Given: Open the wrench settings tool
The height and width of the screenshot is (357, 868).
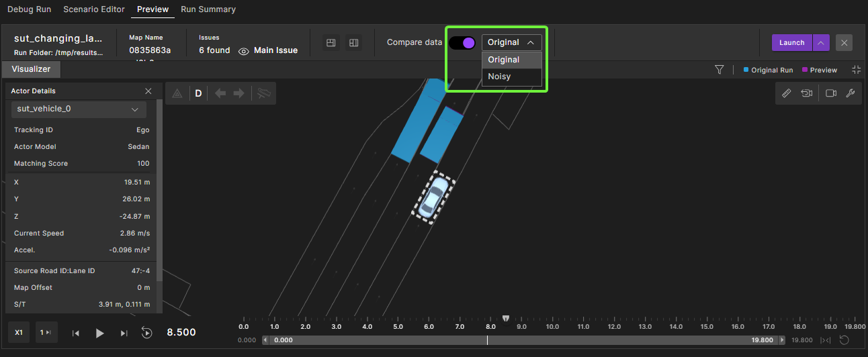Looking at the screenshot, I should [850, 93].
